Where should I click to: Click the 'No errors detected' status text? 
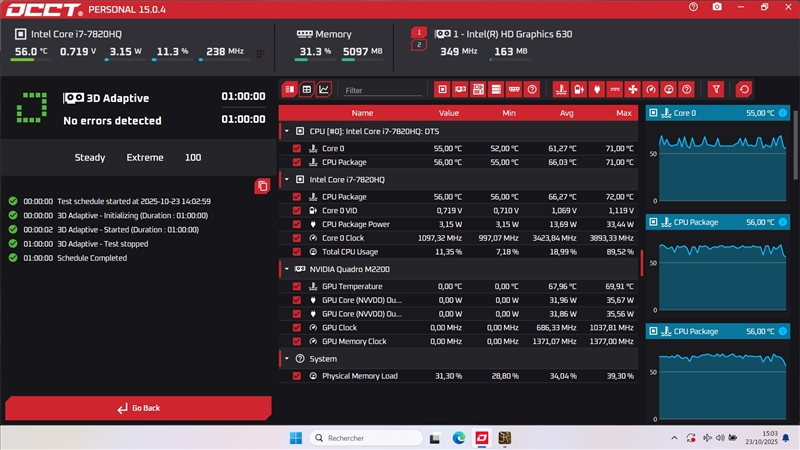[112, 121]
